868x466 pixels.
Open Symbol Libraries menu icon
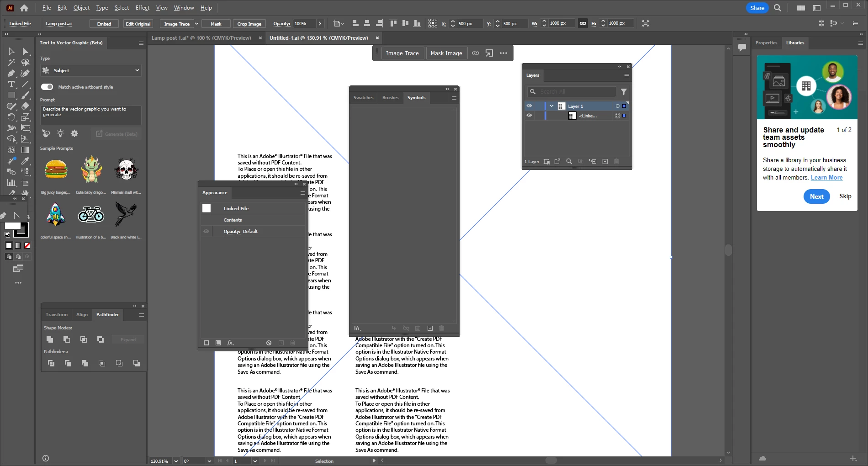click(x=358, y=328)
